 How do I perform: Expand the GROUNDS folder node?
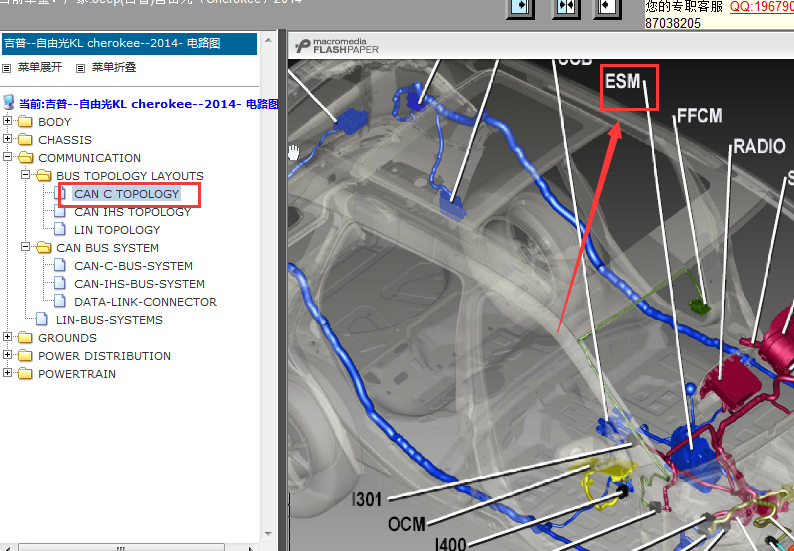coord(7,337)
